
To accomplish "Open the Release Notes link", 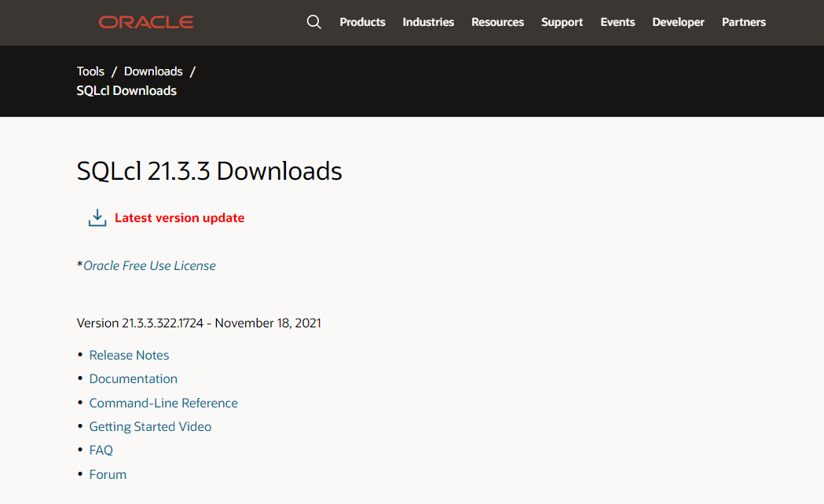I will (129, 356).
